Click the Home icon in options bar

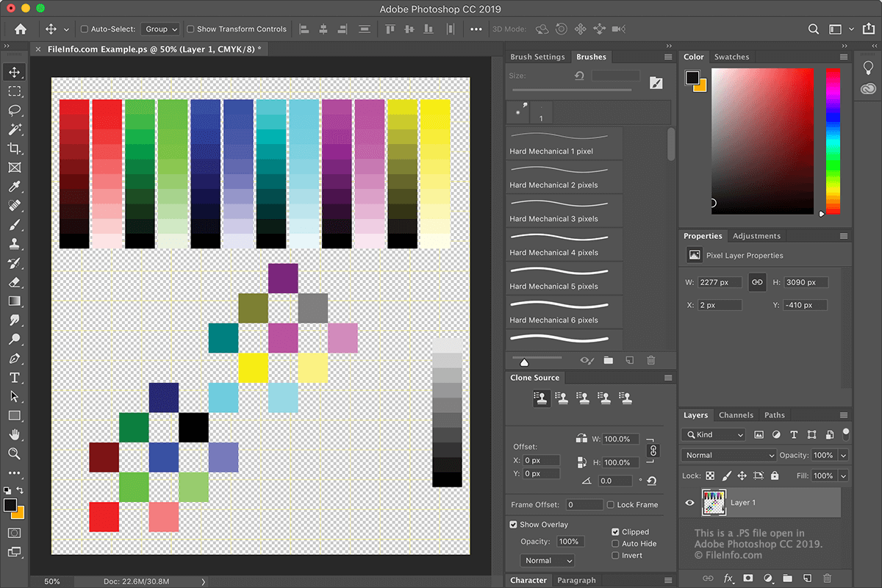tap(21, 29)
